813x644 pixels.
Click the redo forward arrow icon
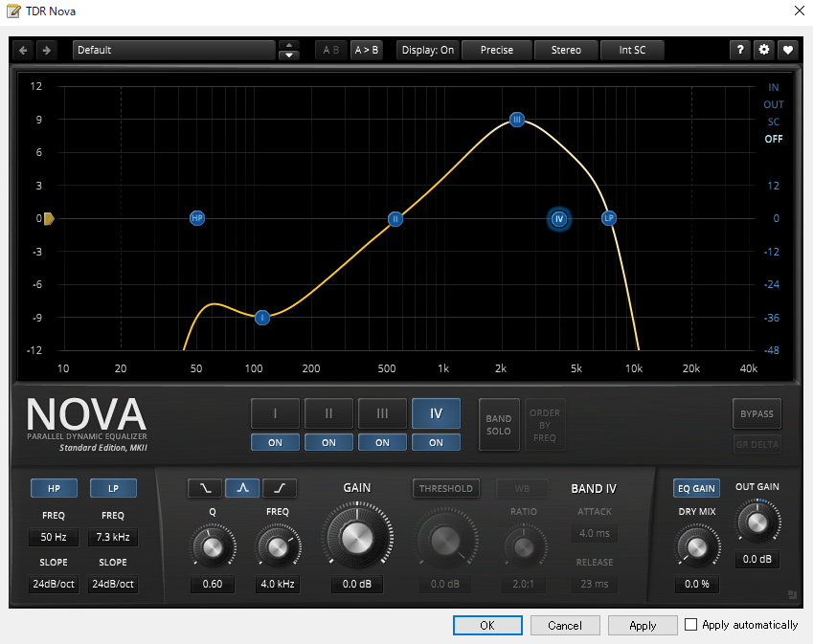point(47,51)
